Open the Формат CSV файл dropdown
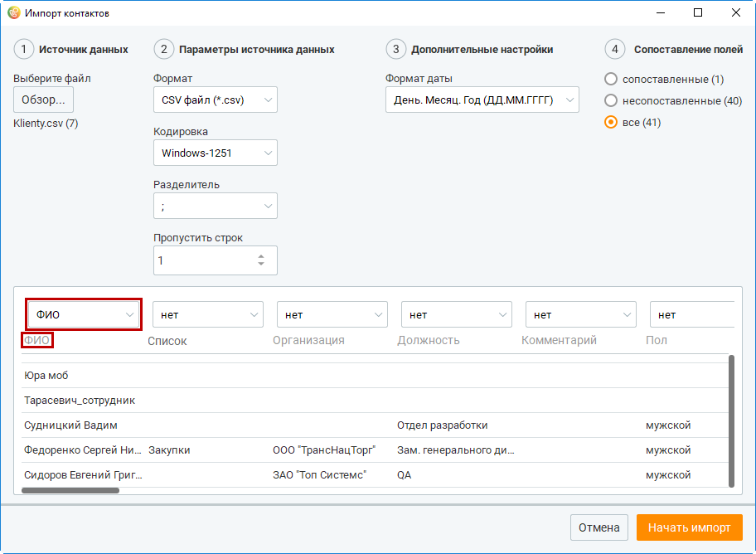The width and height of the screenshot is (756, 554). pyautogui.click(x=215, y=100)
